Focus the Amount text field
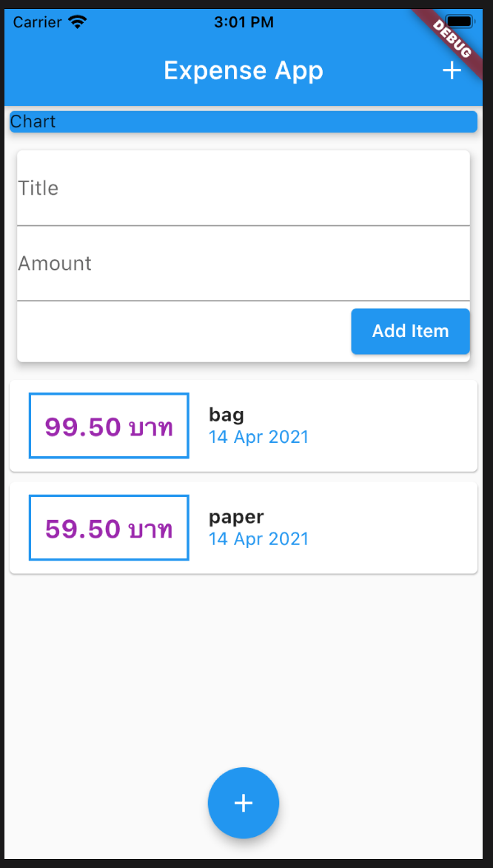 [x=243, y=264]
